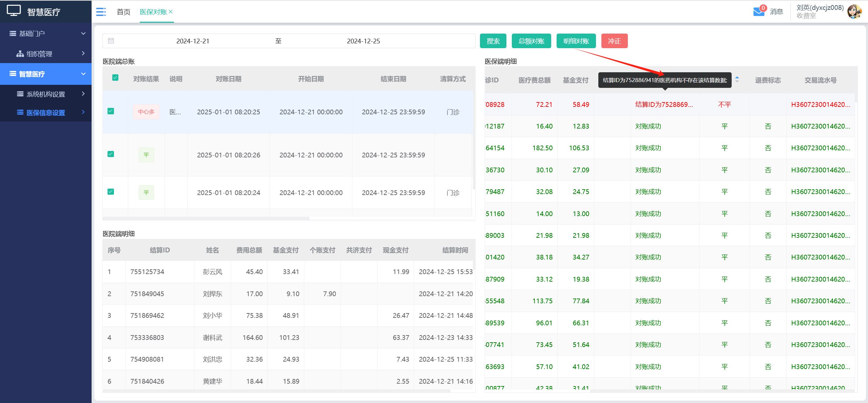Image resolution: width=868 pixels, height=403 pixels.
Task: Click the monitor logo icon in sidebar
Action: 14,11
